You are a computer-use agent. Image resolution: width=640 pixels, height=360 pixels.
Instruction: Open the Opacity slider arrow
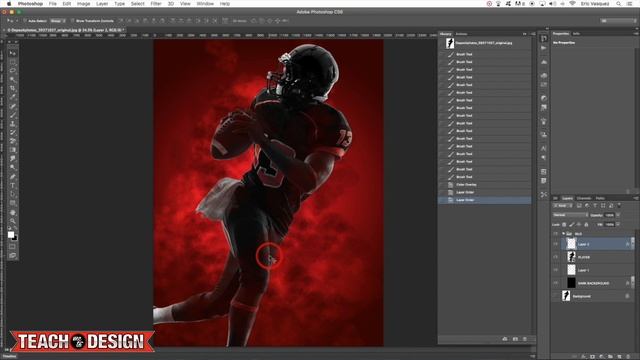pos(618,215)
